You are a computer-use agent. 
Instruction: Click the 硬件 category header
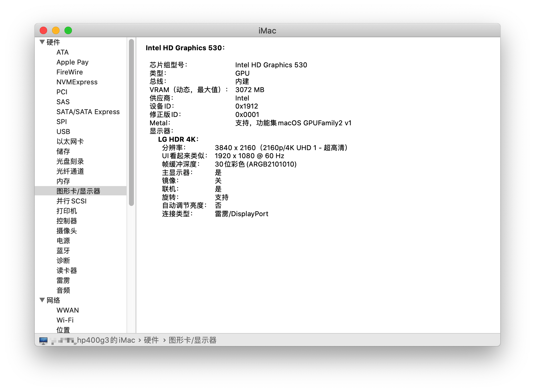(53, 42)
